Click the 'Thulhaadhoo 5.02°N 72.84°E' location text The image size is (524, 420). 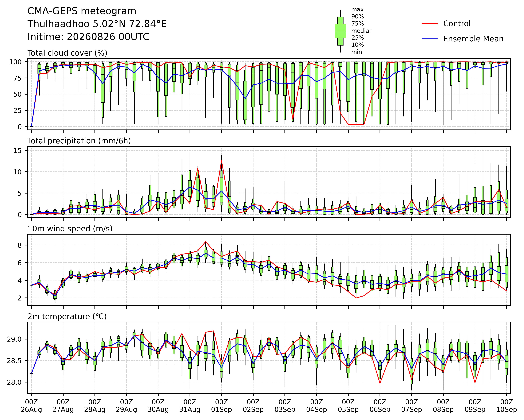pyautogui.click(x=97, y=24)
